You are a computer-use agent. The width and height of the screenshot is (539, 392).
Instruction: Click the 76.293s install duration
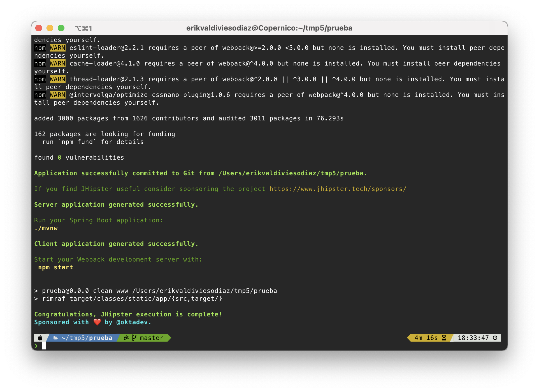click(x=330, y=118)
